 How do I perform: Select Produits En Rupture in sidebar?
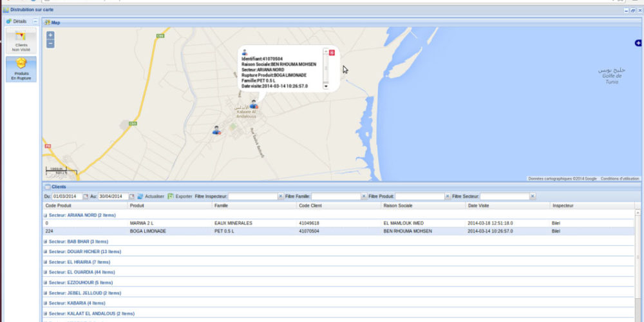point(21,69)
